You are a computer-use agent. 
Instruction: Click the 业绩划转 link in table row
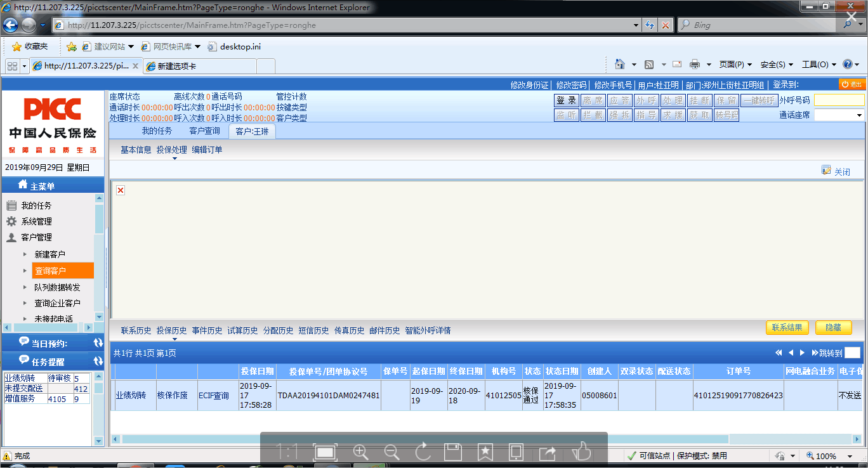click(131, 395)
